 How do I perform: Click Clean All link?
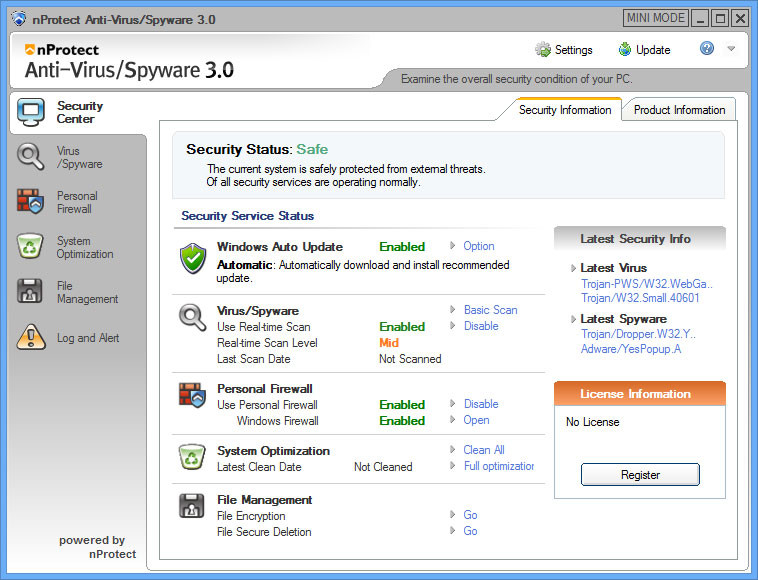point(484,450)
